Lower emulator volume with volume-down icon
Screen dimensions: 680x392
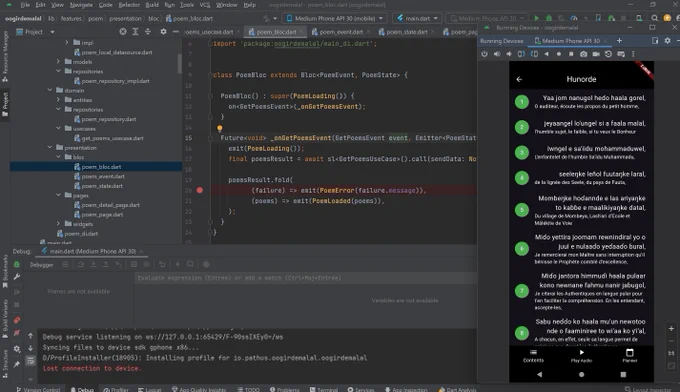[x=509, y=54]
